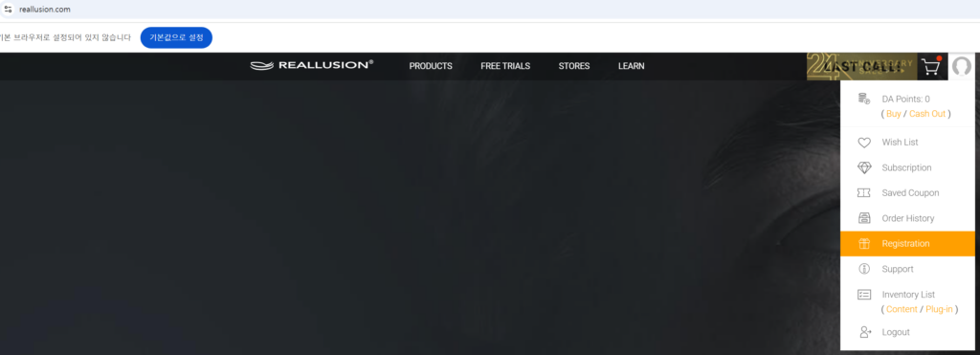Click the blue 기본값으로 설정 button
The image size is (980, 355).
point(176,37)
